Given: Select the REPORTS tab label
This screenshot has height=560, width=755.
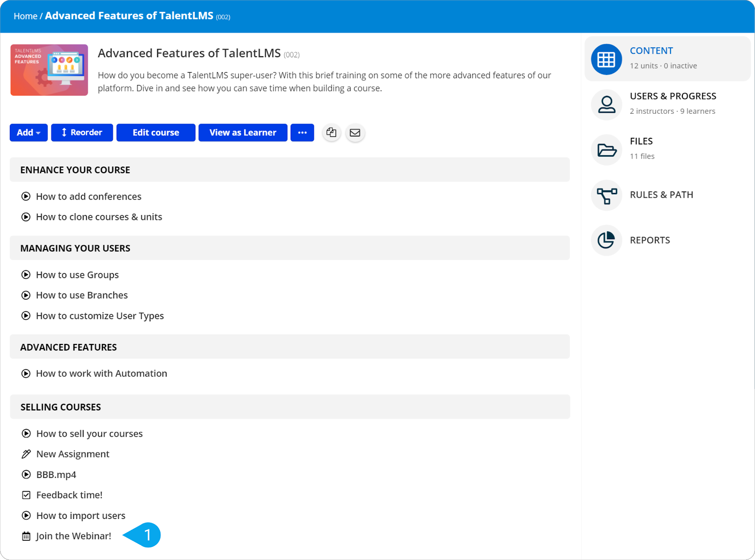Looking at the screenshot, I should (650, 240).
